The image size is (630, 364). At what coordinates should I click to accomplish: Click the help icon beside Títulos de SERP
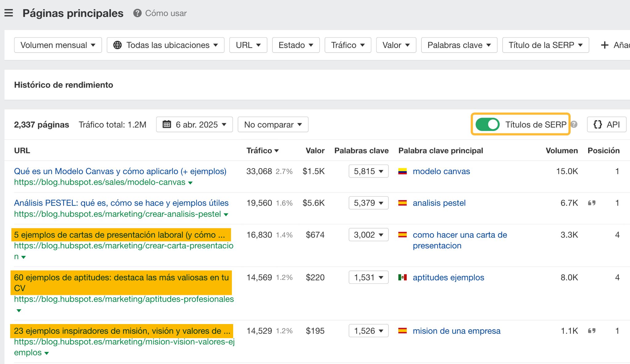[575, 125]
